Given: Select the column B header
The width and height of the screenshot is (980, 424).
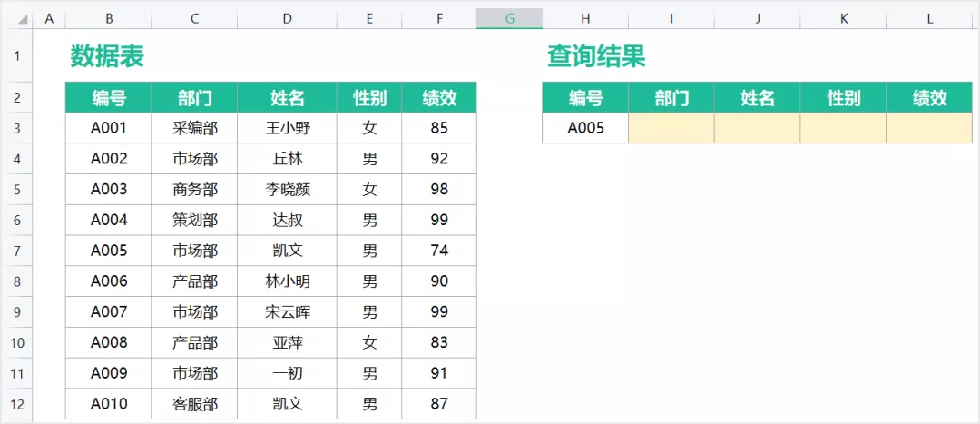Looking at the screenshot, I should click(x=109, y=18).
